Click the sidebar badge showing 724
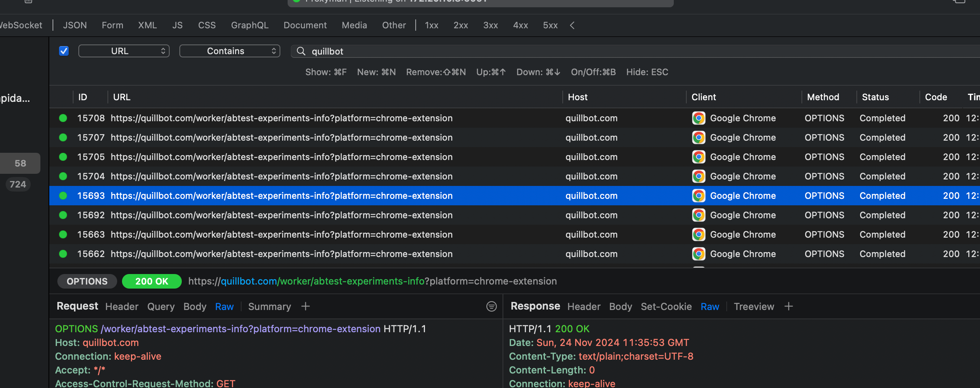The height and width of the screenshot is (388, 980). point(18,184)
